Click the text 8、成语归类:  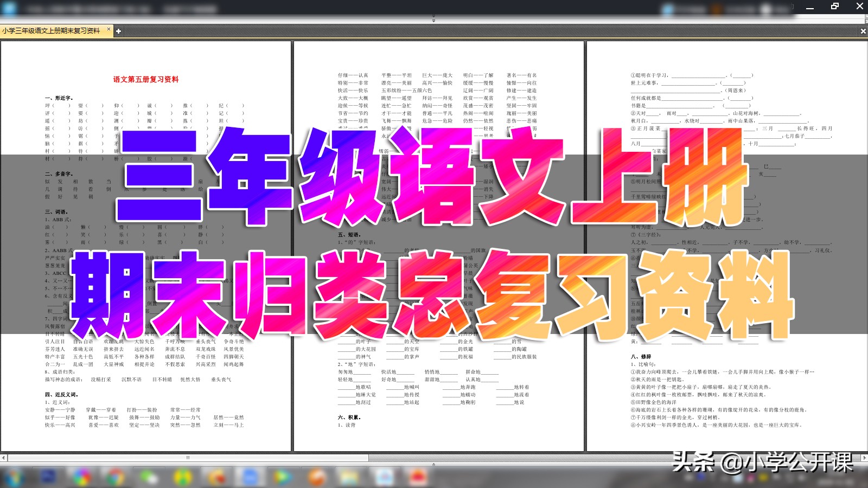point(60,372)
